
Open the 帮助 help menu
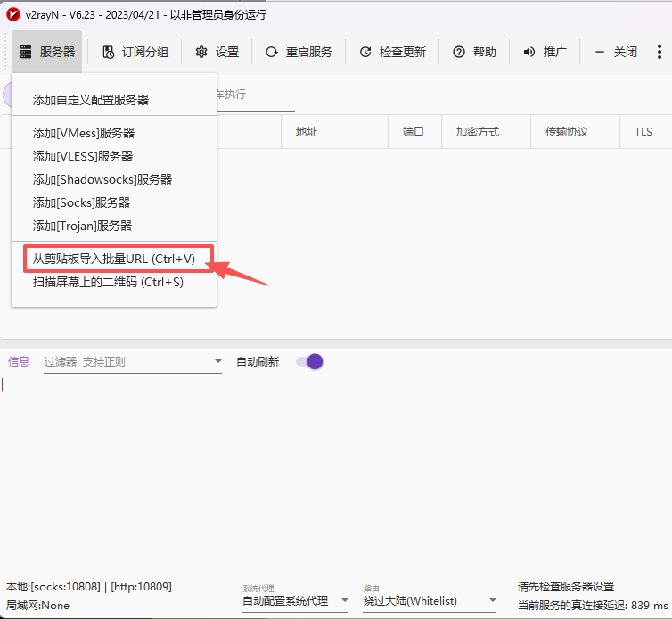[474, 52]
